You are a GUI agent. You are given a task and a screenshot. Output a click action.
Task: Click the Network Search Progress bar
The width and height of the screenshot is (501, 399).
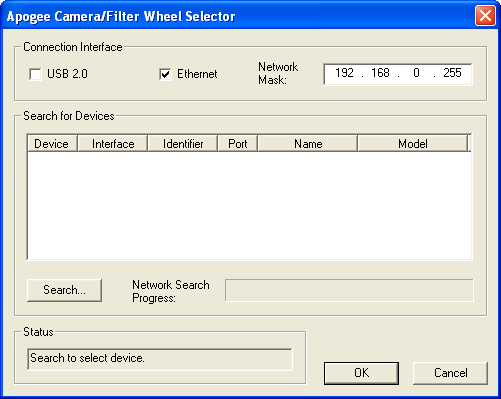349,290
